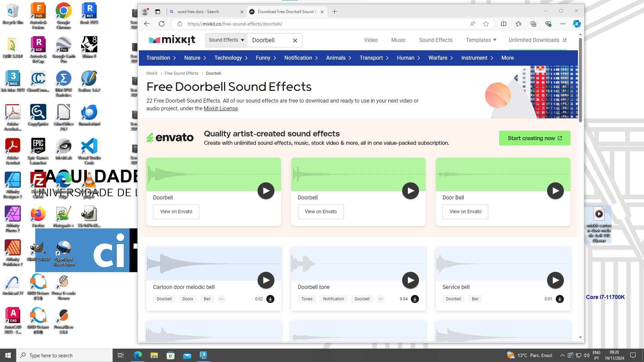This screenshot has height=362, width=644.
Task: Open the Video nav item
Action: (x=371, y=40)
